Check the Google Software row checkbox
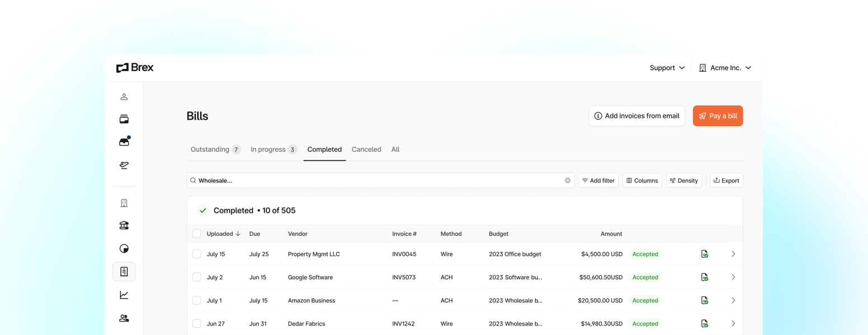Viewport: 868px width, 335px height. click(x=197, y=277)
